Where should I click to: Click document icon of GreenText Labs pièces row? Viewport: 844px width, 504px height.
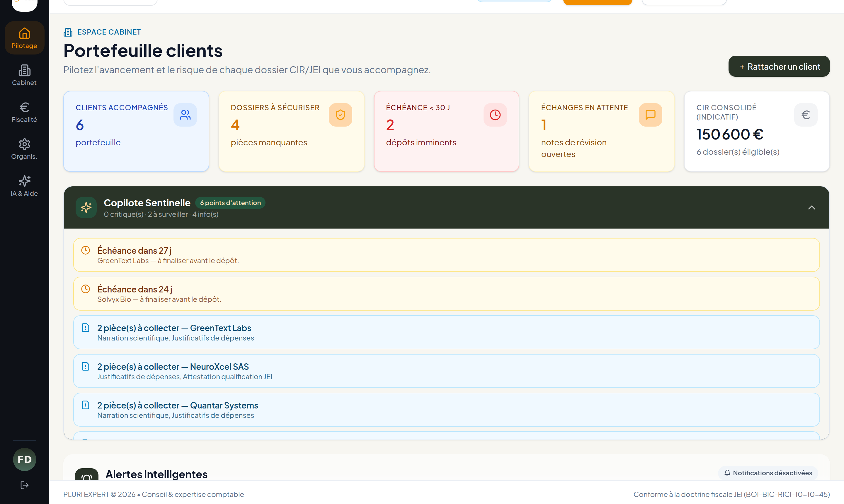coord(86,328)
